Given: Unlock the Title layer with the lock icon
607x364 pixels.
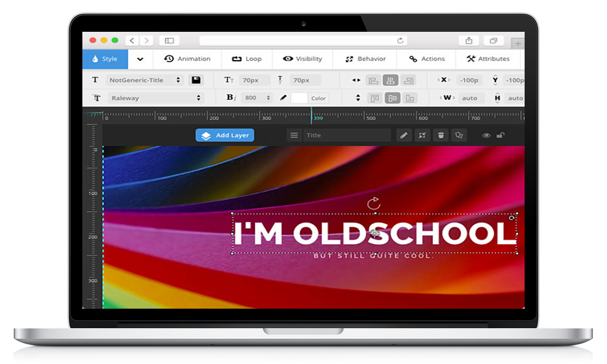Looking at the screenshot, I should coord(501,135).
